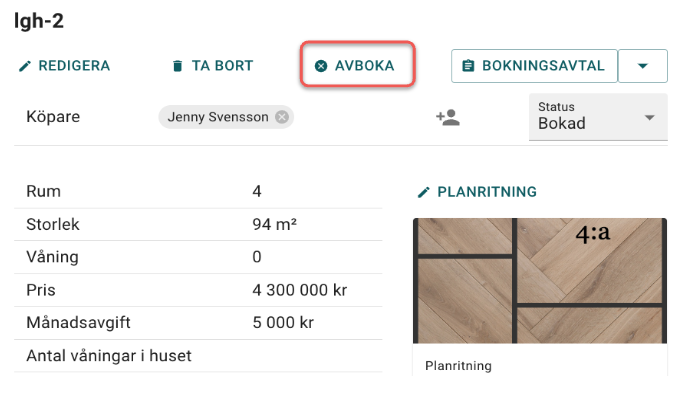This screenshot has height=411, width=685.
Task: Click the PLANRITNING edit link
Action: pos(486,191)
